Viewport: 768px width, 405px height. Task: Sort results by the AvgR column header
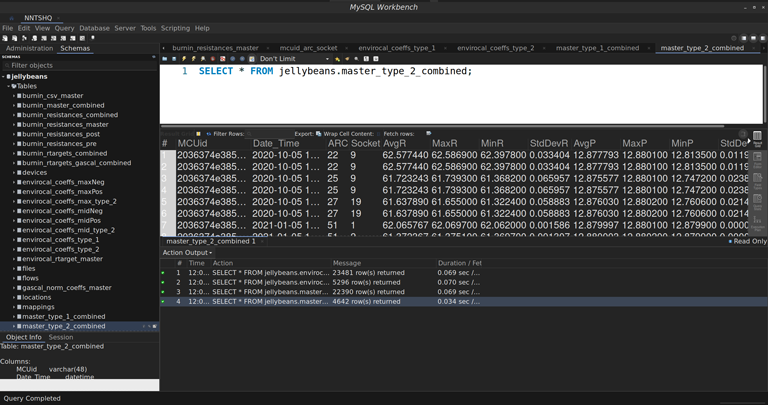point(394,143)
